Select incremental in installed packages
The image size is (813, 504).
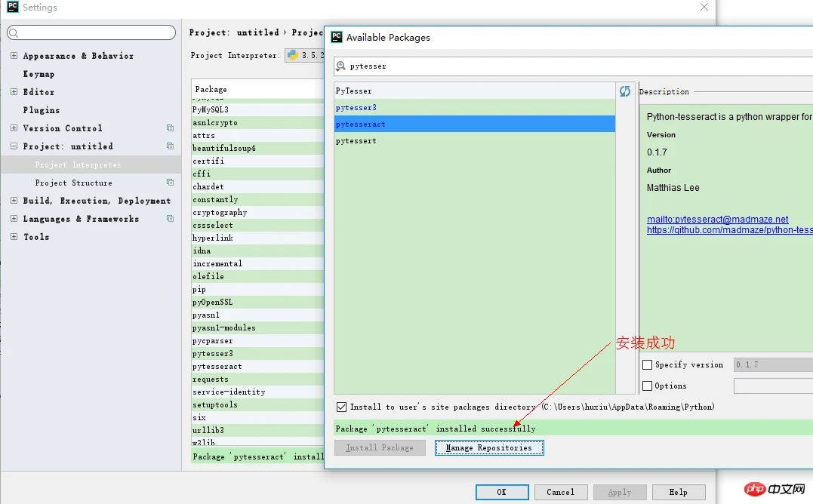pyautogui.click(x=257, y=263)
